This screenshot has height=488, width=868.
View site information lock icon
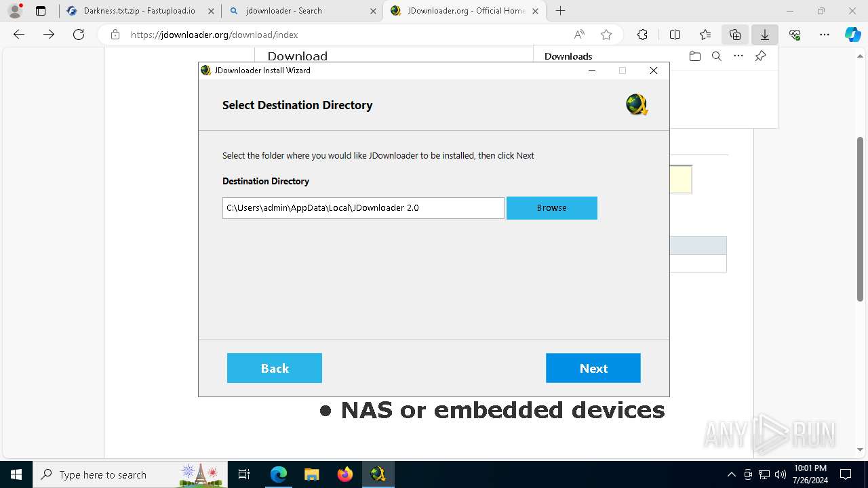[x=115, y=35]
